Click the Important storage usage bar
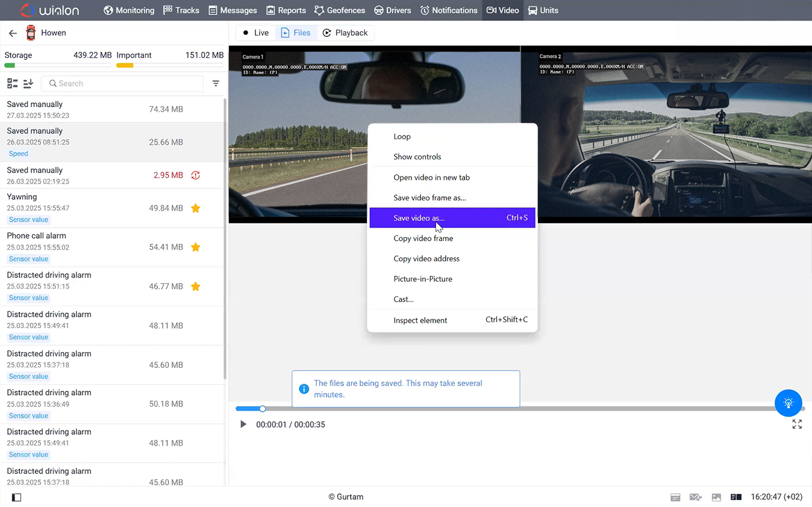 click(x=170, y=65)
